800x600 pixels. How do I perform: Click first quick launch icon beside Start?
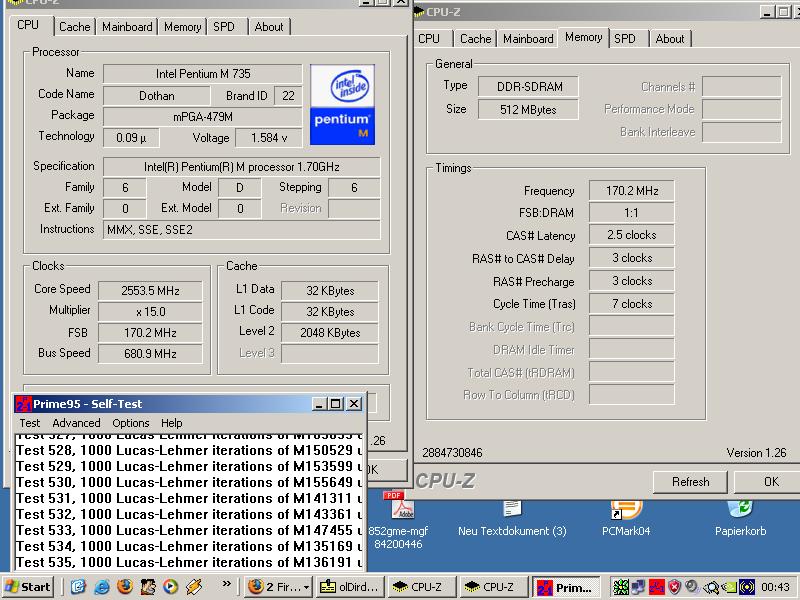point(79,587)
